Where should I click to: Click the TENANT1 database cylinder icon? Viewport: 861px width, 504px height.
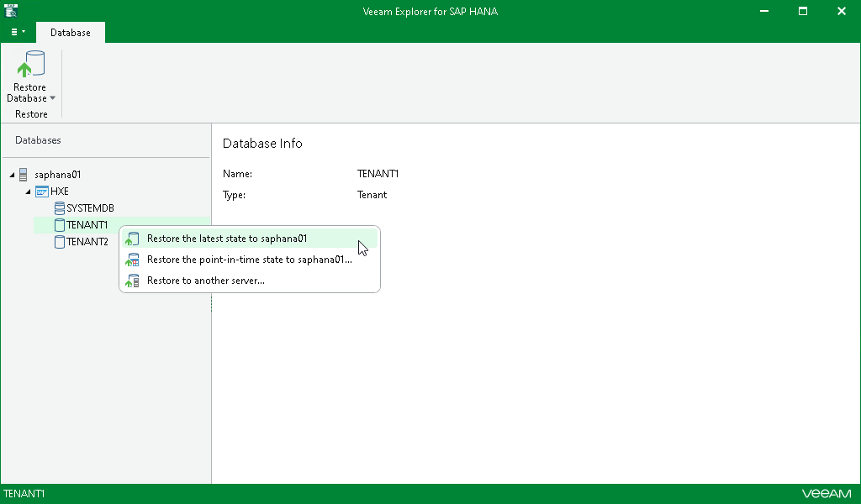(60, 225)
